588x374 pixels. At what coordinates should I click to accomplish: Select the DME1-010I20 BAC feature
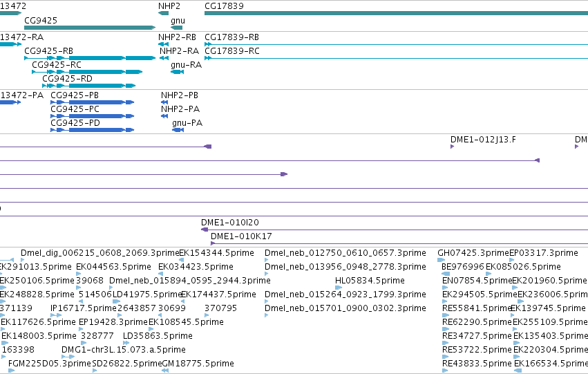tap(395, 230)
